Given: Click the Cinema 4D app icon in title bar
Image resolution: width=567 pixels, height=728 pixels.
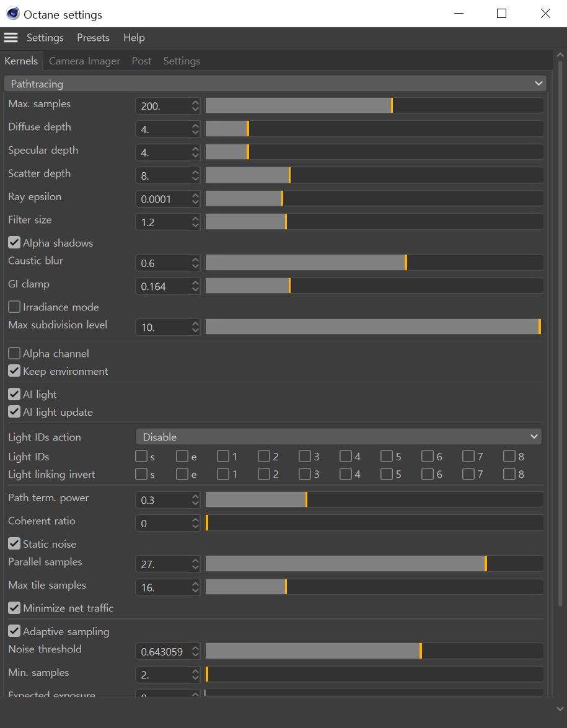Looking at the screenshot, I should (13, 14).
